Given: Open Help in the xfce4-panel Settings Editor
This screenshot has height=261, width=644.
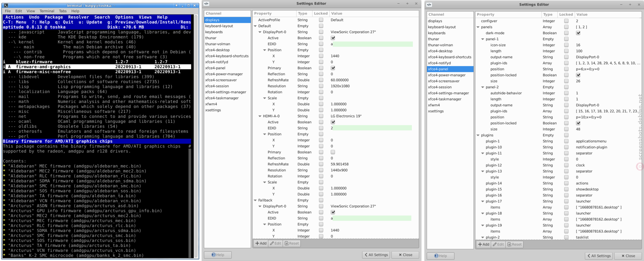Looking at the screenshot, I should click(440, 256).
